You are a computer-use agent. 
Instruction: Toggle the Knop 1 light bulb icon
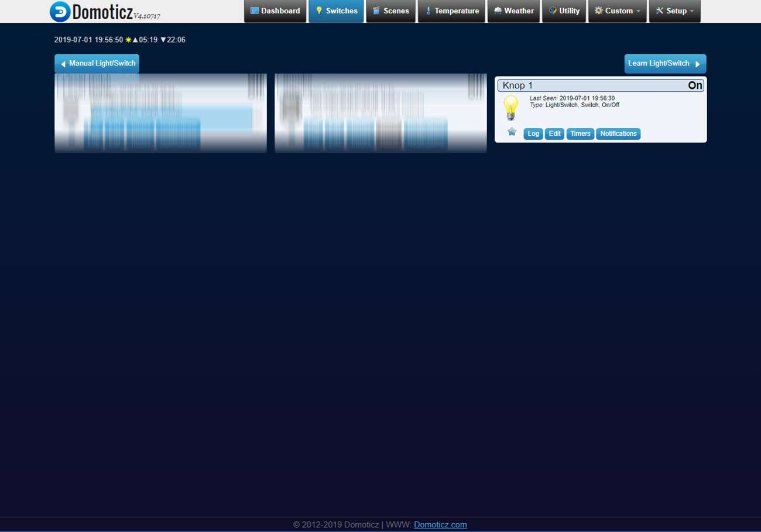click(x=511, y=108)
